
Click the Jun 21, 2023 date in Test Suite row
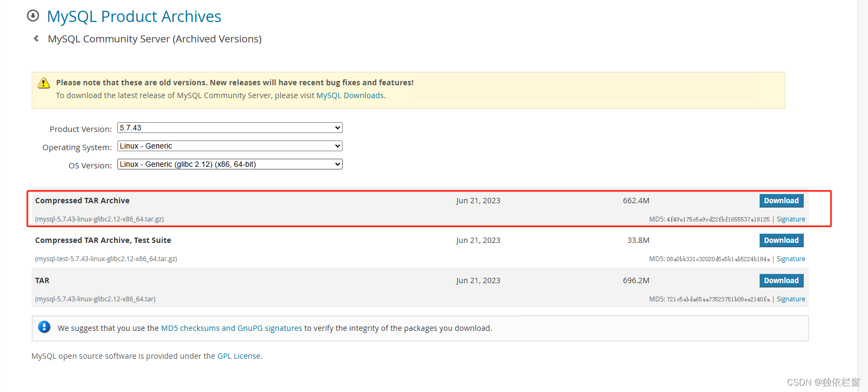coord(478,240)
